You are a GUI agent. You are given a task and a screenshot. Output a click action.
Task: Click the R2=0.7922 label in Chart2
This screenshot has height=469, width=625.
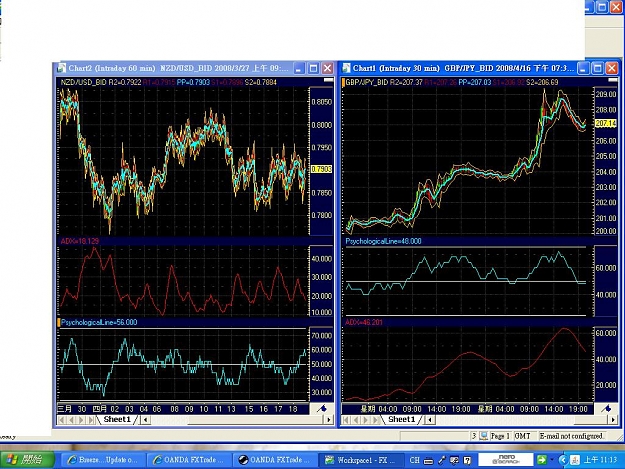point(125,82)
